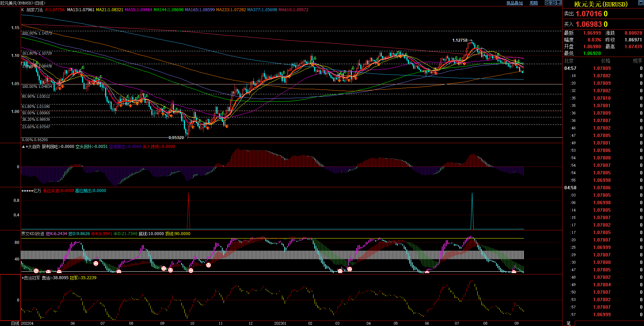
Task: Click the 亿万 indicator title
Action: (x=37, y=191)
